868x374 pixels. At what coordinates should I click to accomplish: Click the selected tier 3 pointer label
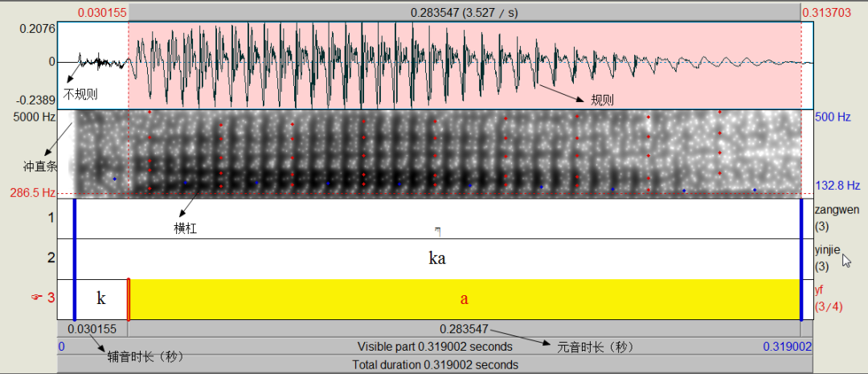pyautogui.click(x=43, y=298)
